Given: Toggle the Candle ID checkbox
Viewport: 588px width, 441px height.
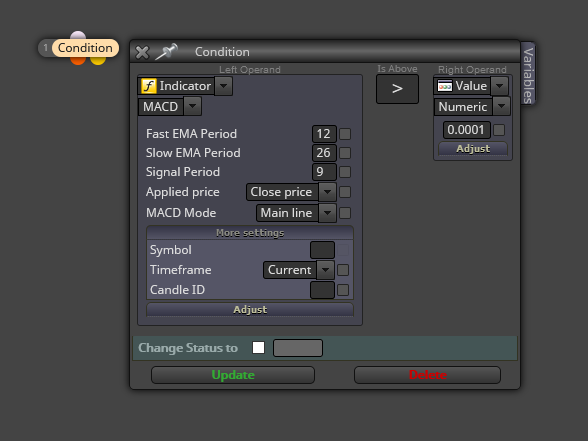Looking at the screenshot, I should pyautogui.click(x=343, y=290).
